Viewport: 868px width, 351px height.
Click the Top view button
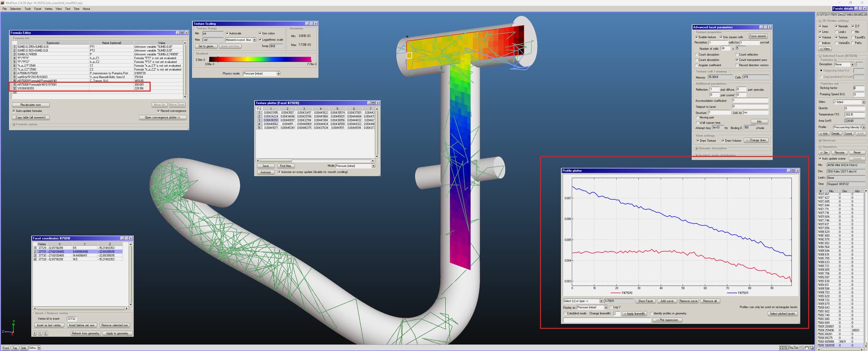[x=14, y=348]
